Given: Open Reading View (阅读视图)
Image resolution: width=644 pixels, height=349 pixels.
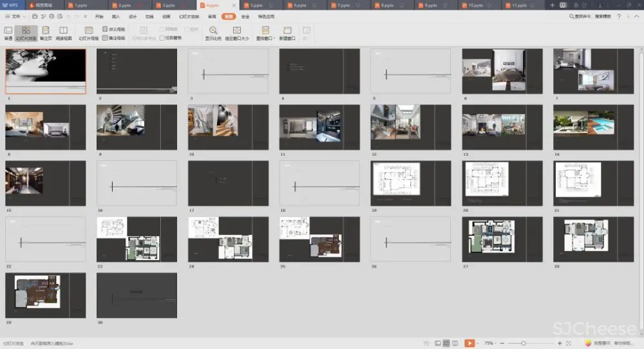Looking at the screenshot, I should coord(63,32).
